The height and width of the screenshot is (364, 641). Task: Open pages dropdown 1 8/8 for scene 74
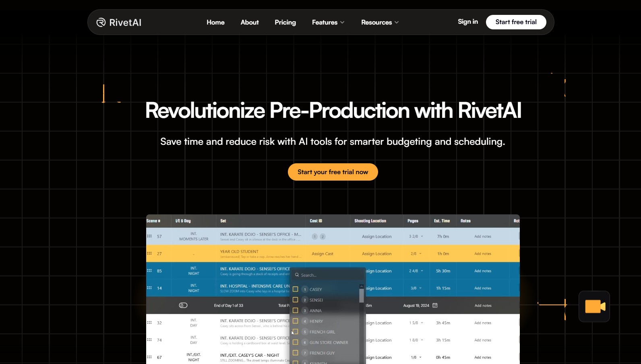(x=416, y=340)
